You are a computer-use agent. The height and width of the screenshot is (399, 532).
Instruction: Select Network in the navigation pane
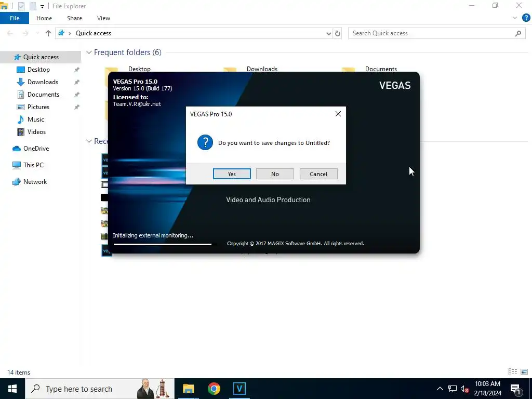[x=35, y=182]
